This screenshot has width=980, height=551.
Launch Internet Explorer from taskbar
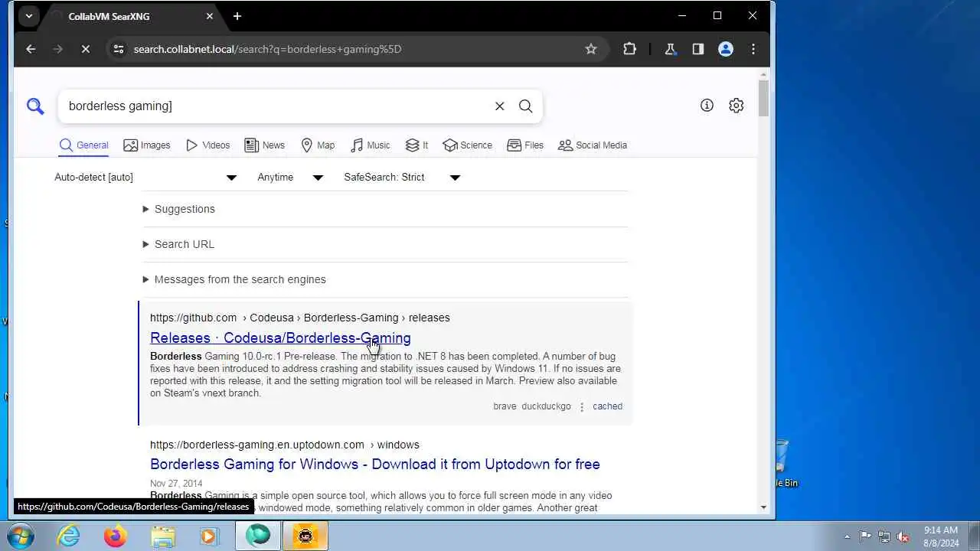tap(68, 536)
